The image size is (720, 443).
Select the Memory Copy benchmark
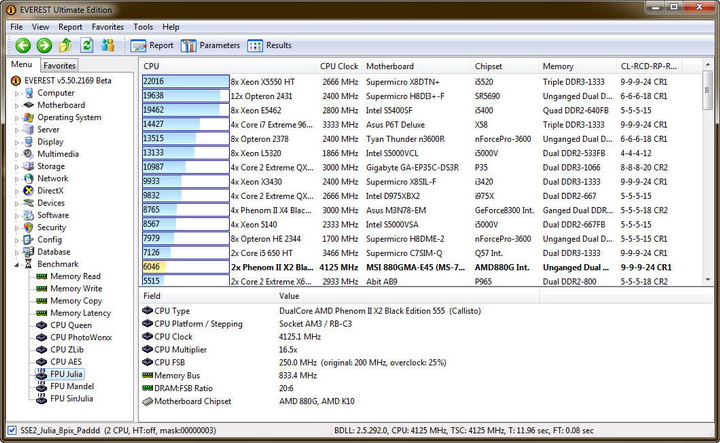(76, 301)
